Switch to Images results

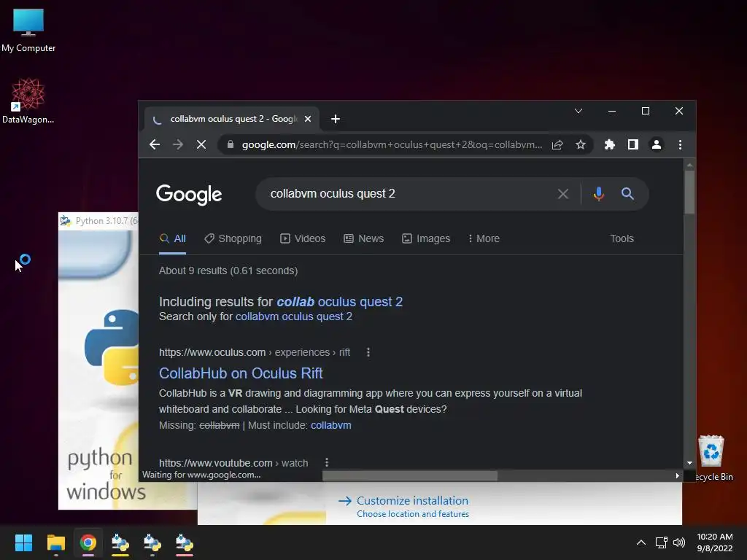click(426, 238)
